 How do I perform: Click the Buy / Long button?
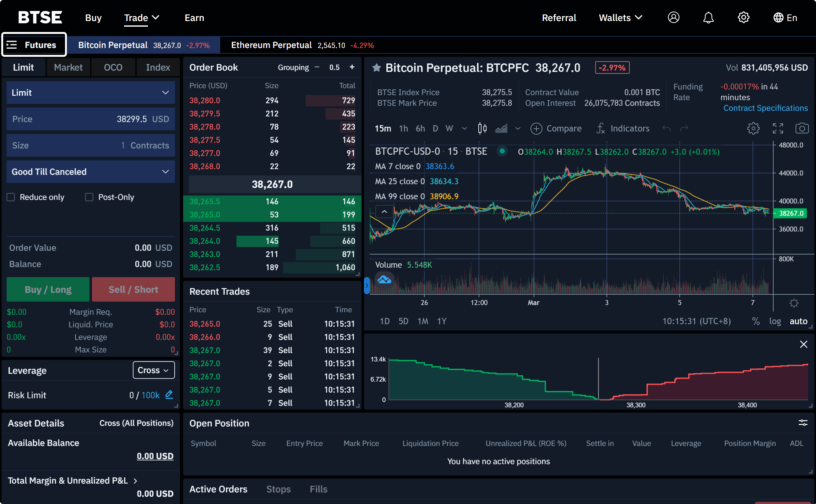48,289
